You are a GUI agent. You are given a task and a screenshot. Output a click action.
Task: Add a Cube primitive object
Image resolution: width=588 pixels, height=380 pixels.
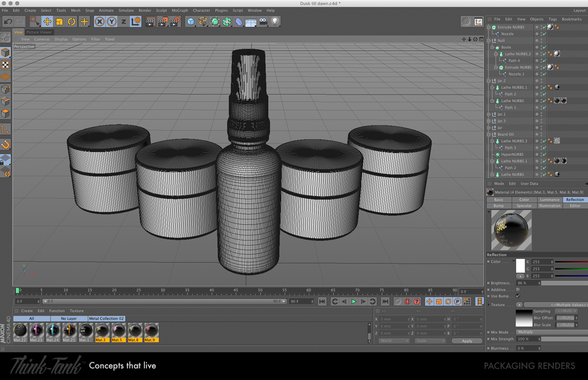point(191,22)
